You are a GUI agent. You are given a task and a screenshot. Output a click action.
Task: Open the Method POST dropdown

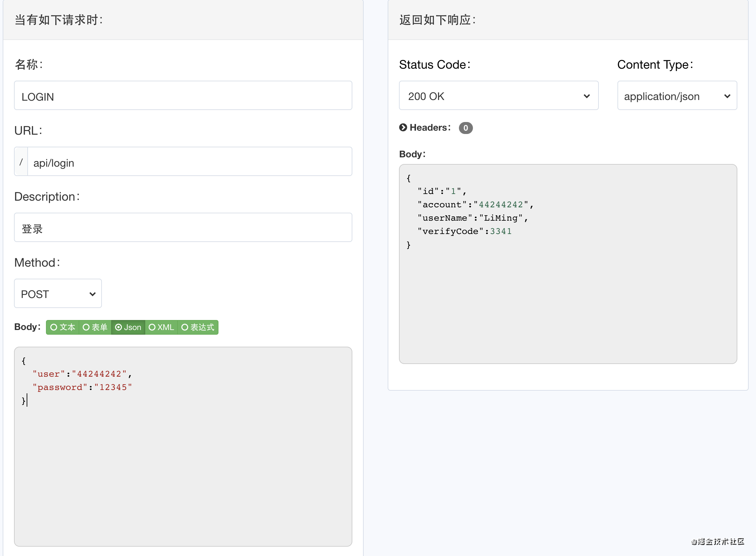tap(58, 293)
